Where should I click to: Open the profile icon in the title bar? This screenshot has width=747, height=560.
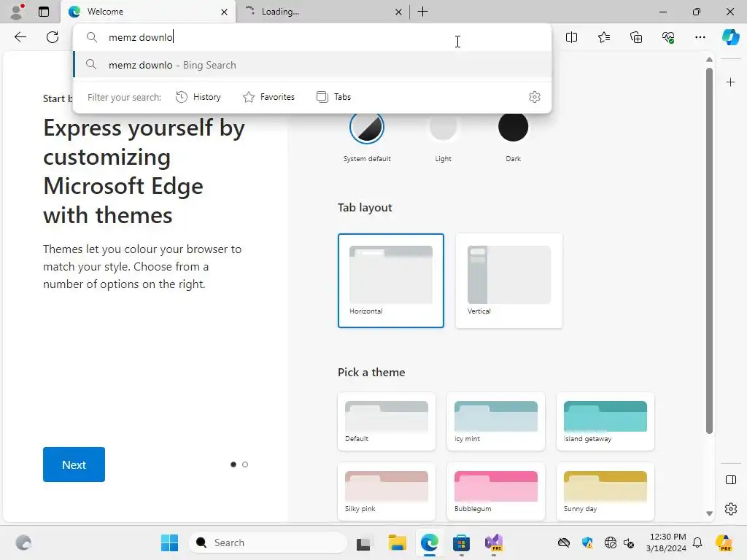18,12
